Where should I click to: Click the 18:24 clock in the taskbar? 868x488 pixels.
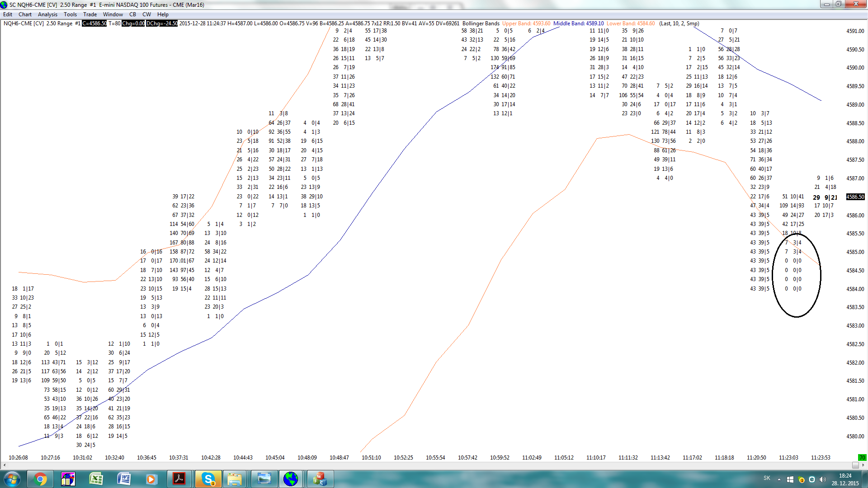coord(844,479)
